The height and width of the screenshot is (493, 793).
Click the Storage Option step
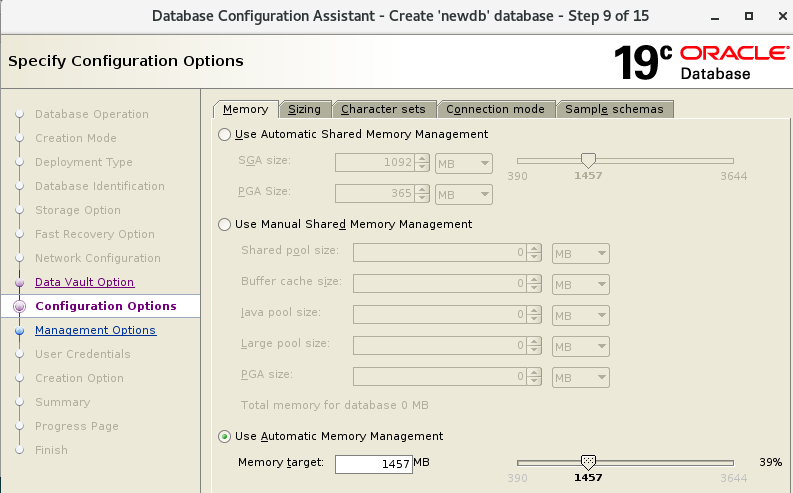78,210
